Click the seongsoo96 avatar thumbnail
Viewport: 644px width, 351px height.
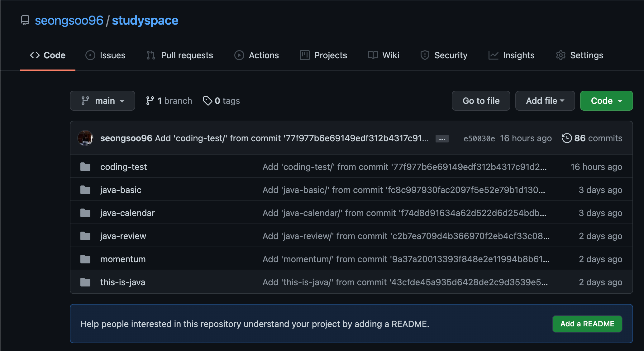click(85, 138)
